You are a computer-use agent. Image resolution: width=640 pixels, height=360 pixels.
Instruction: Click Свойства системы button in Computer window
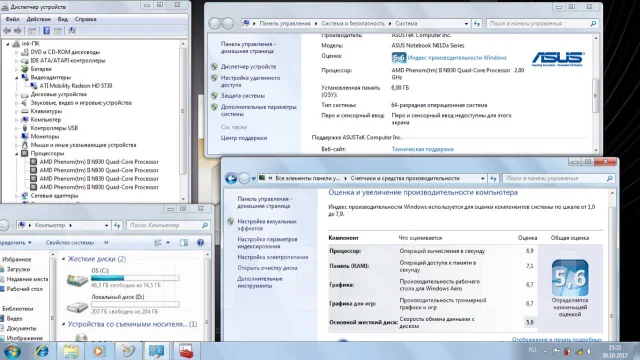[69, 243]
